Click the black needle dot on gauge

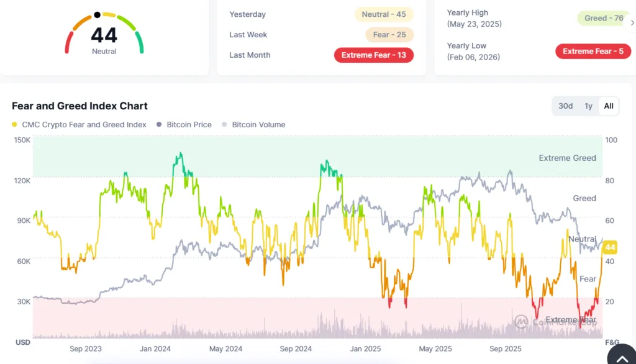coord(97,14)
